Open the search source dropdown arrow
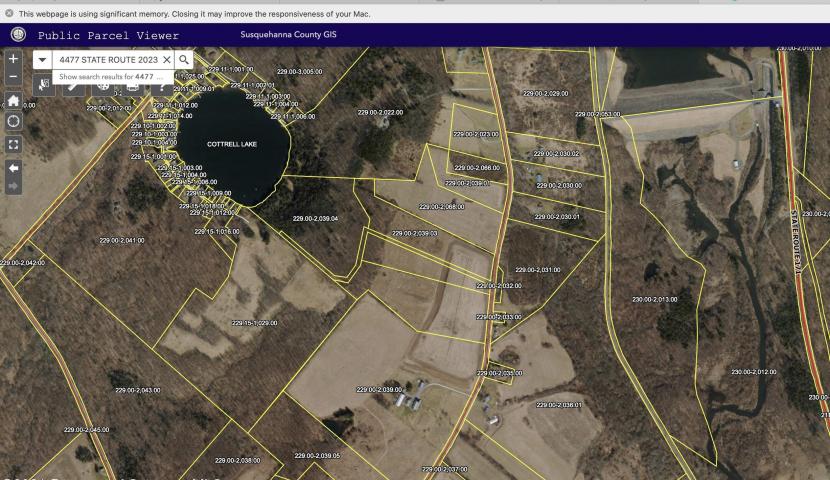Screen dimensions: 830x480 coord(42,60)
